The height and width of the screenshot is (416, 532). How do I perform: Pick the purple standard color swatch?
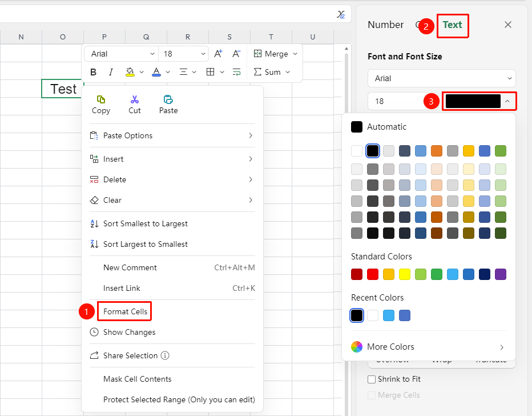501,274
